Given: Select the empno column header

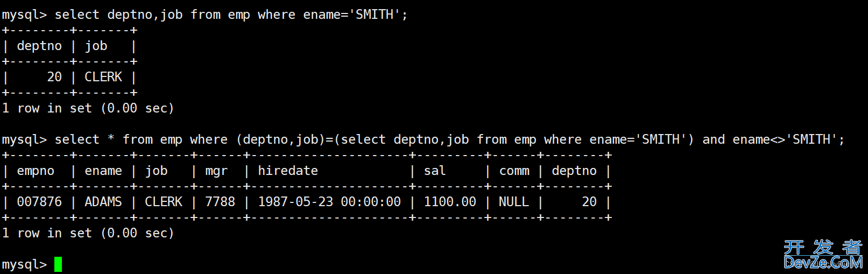Looking at the screenshot, I should pos(36,171).
